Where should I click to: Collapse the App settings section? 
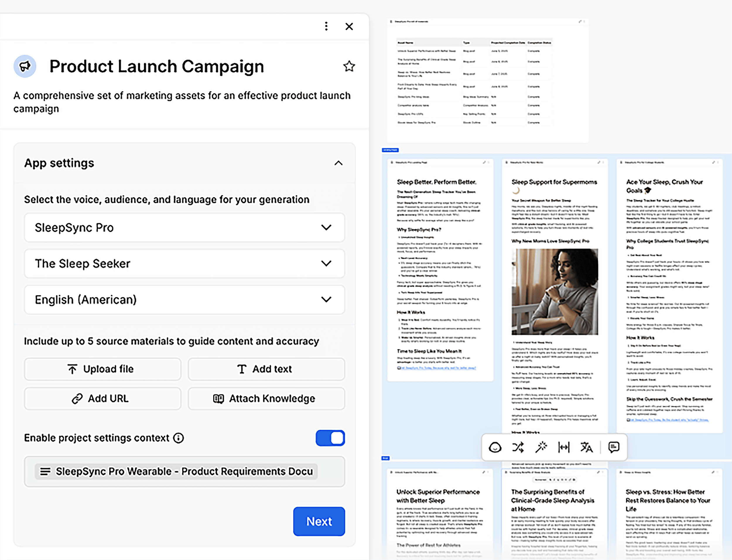pyautogui.click(x=339, y=163)
